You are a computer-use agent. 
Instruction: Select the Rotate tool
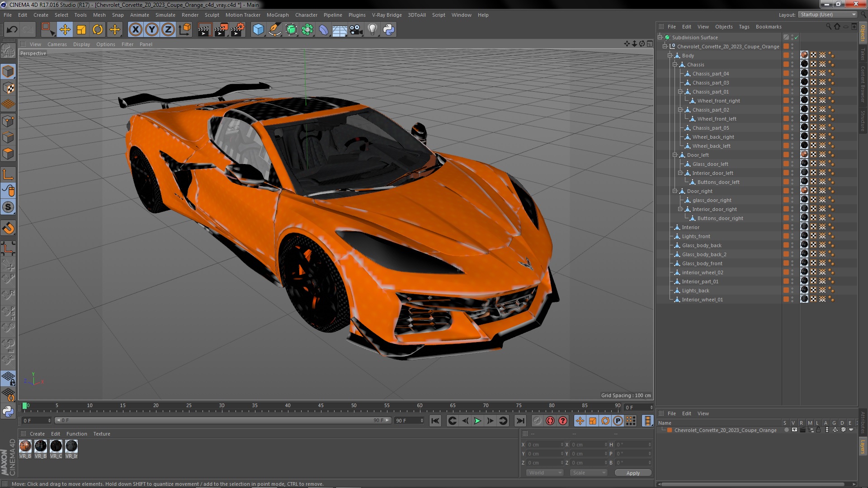tap(98, 30)
